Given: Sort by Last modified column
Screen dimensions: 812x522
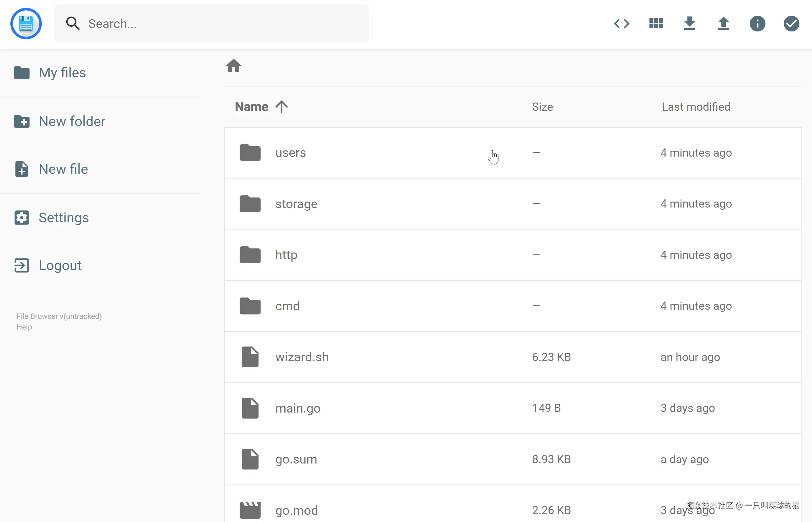Looking at the screenshot, I should 696,107.
